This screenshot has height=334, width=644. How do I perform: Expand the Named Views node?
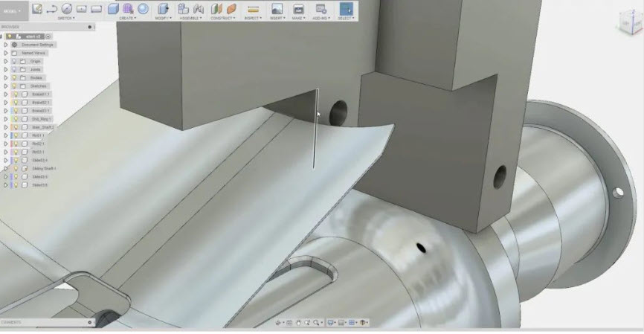click(x=6, y=53)
